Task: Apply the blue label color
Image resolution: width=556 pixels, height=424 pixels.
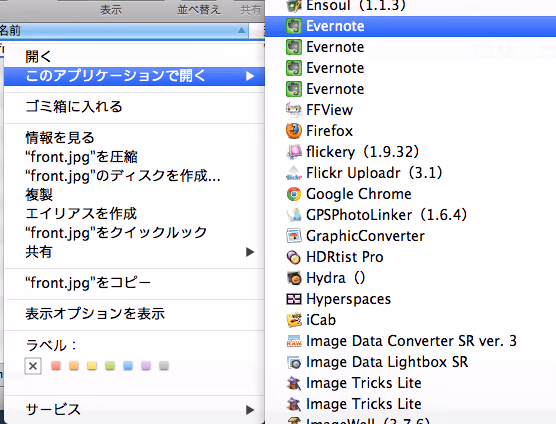Action: (x=128, y=366)
